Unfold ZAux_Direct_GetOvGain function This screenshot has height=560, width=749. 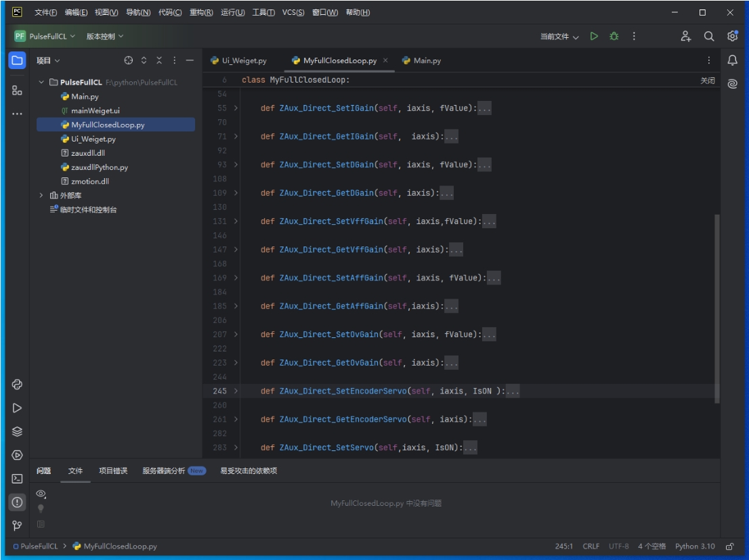click(236, 363)
